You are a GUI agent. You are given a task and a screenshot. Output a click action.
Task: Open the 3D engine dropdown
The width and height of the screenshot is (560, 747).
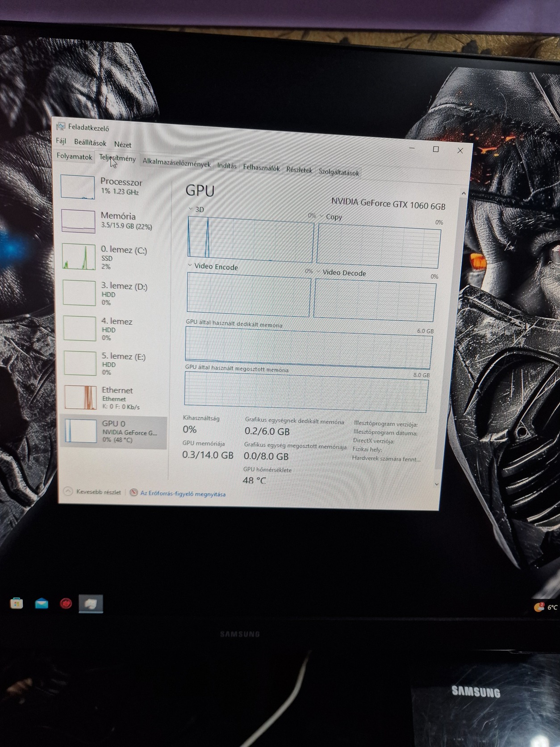coord(191,209)
